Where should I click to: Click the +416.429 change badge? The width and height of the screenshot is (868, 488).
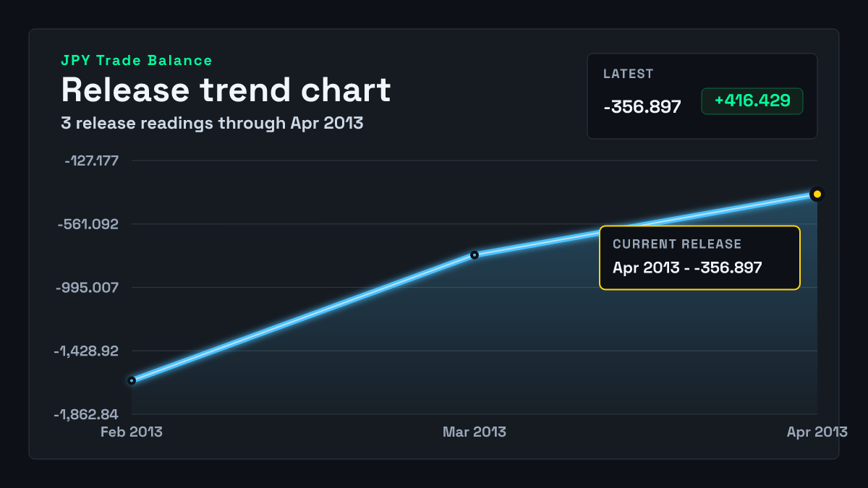(752, 101)
